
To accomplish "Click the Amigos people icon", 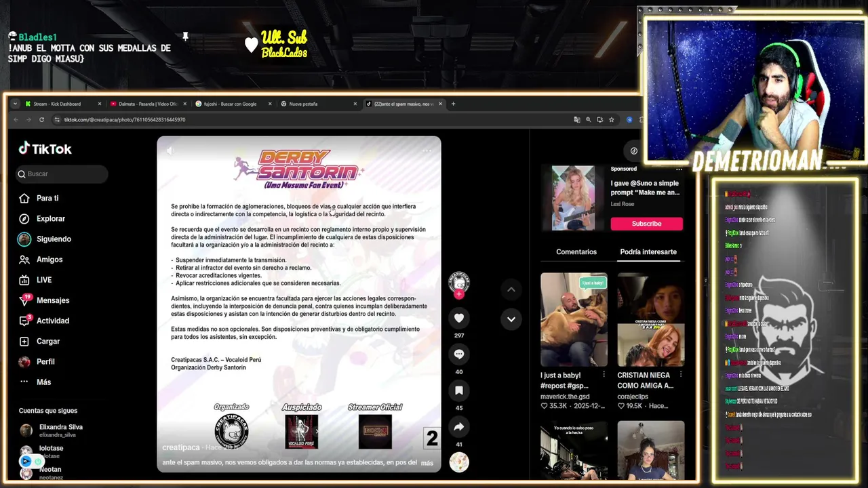I will [x=24, y=260].
